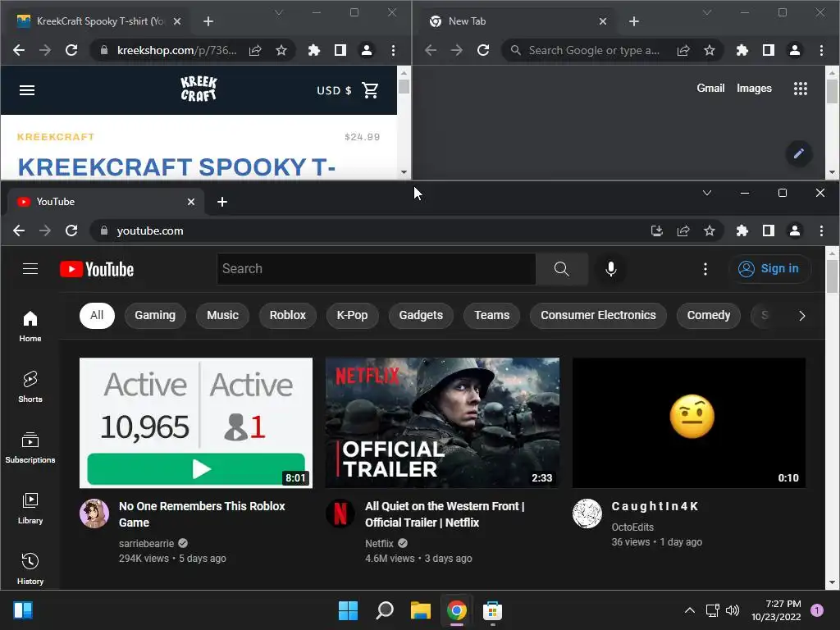The width and height of the screenshot is (840, 630).
Task: Bookmark youtube.com with the star icon
Action: tap(710, 231)
